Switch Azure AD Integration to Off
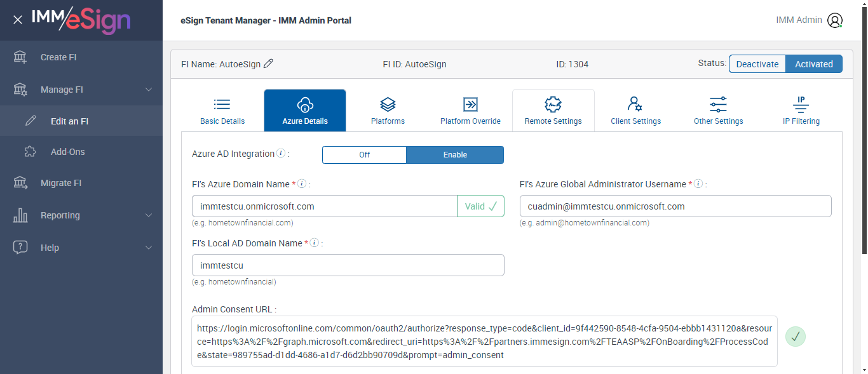The image size is (868, 374). (364, 155)
